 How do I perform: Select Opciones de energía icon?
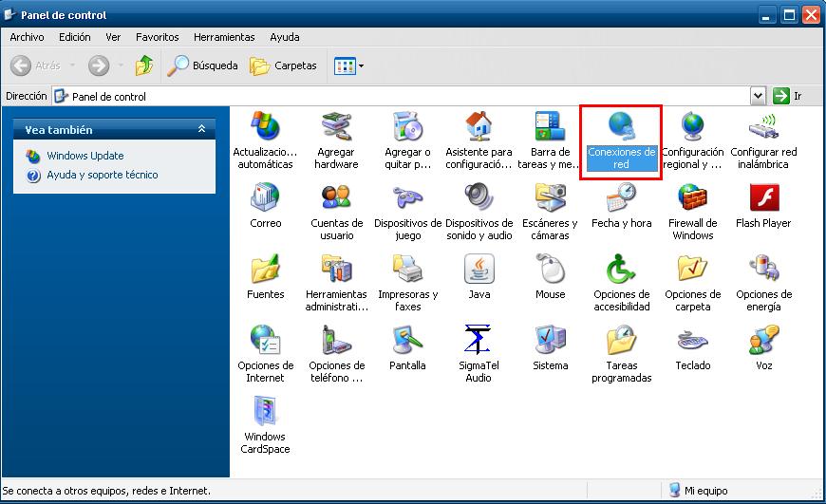coord(764,270)
